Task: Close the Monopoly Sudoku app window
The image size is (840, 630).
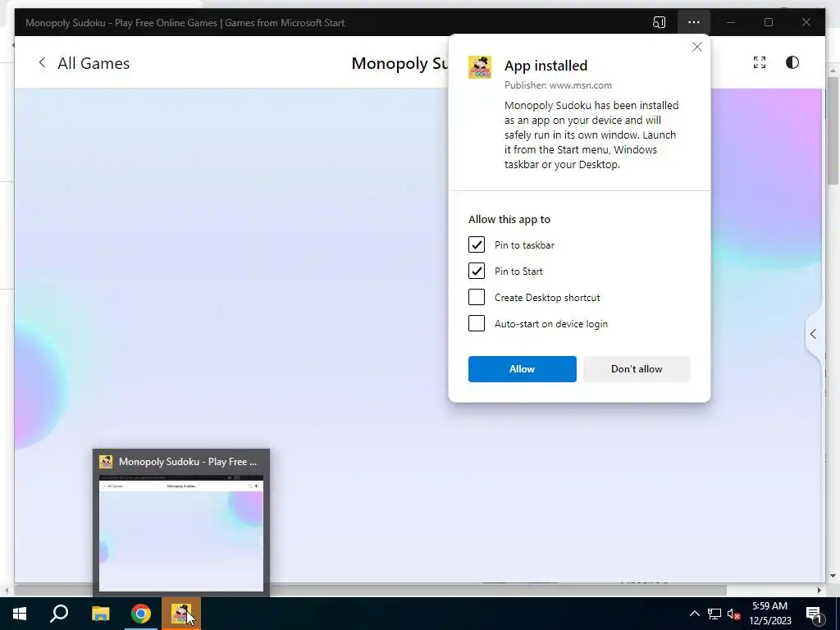Action: pos(806,22)
